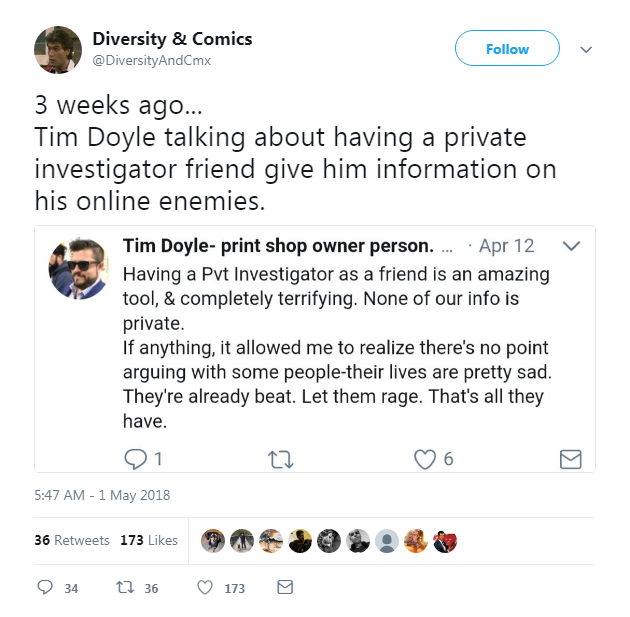
Task: Follow the Diversity & Comics account
Action: (507, 48)
